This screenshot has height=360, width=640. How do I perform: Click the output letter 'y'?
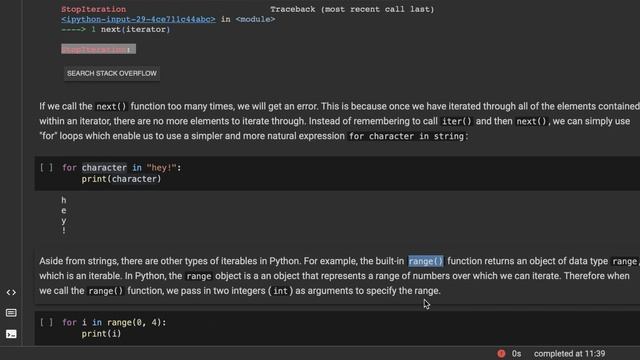pos(64,221)
